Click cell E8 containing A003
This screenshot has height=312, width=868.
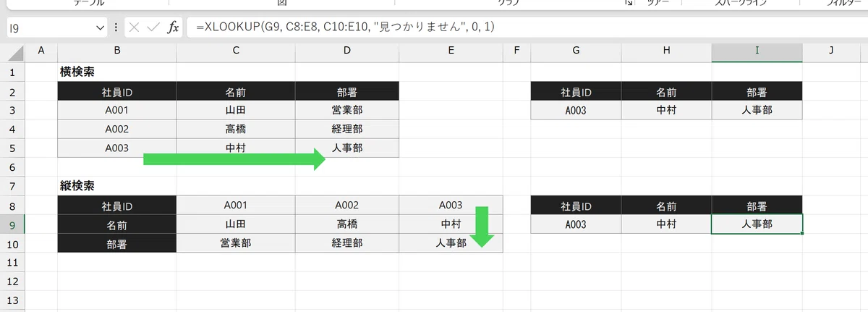(451, 205)
